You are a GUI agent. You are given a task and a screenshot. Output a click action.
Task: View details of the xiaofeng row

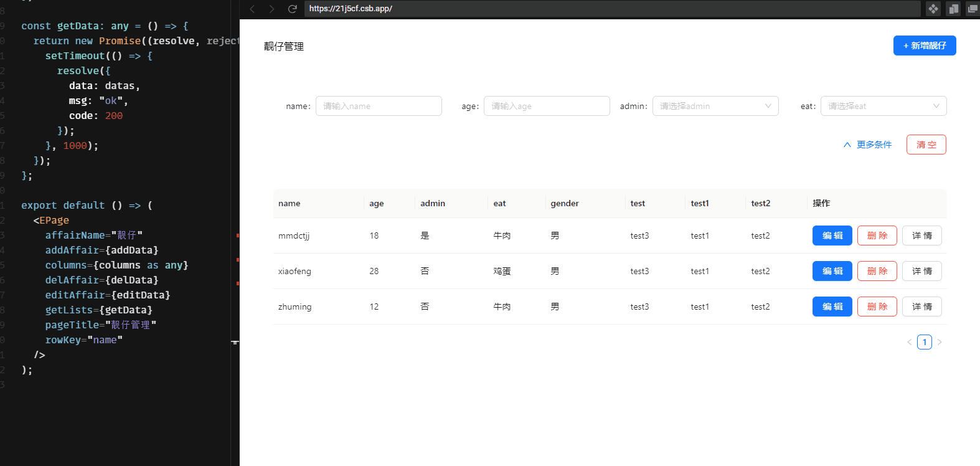[922, 271]
